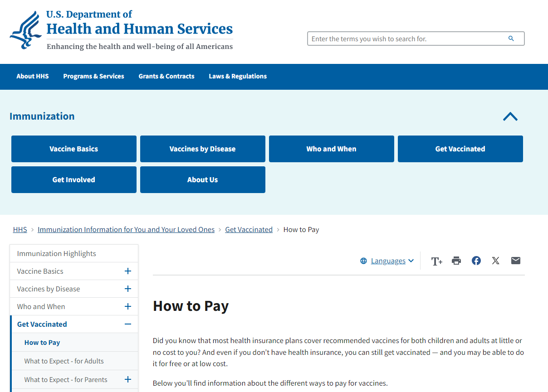
Task: Click the Who and When button
Action: pos(331,149)
